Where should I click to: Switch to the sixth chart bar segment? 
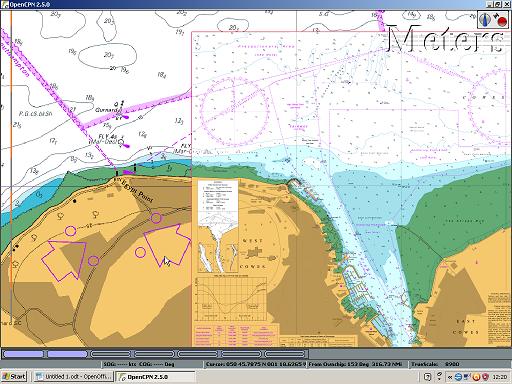(x=241, y=354)
